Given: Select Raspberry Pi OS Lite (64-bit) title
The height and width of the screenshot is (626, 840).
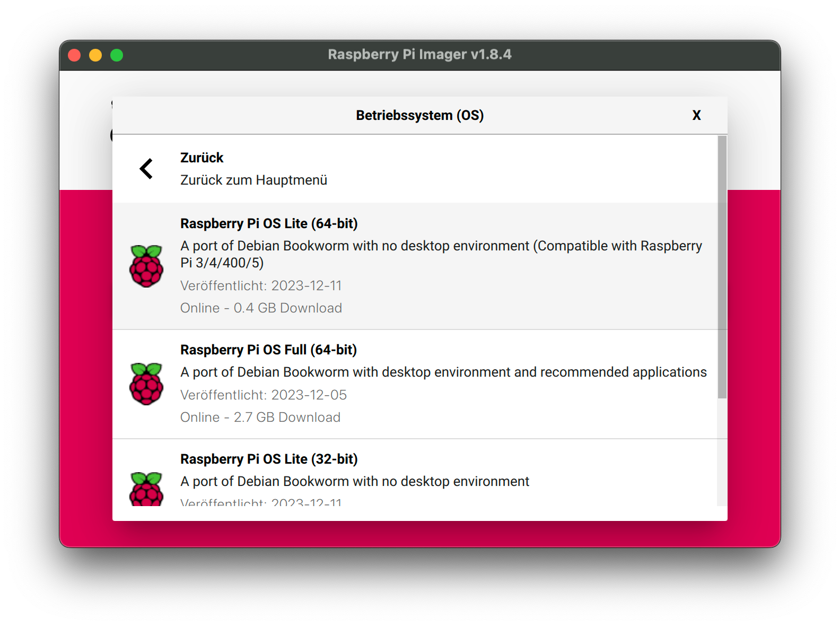Looking at the screenshot, I should pos(269,223).
